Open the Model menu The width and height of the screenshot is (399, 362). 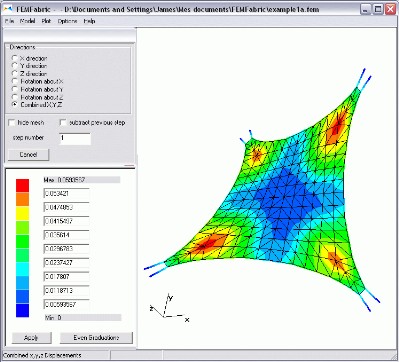pos(28,21)
